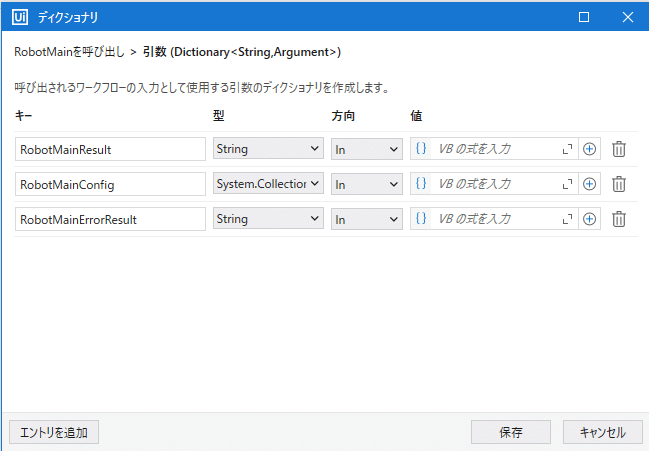Click the 保存 button

tap(511, 432)
